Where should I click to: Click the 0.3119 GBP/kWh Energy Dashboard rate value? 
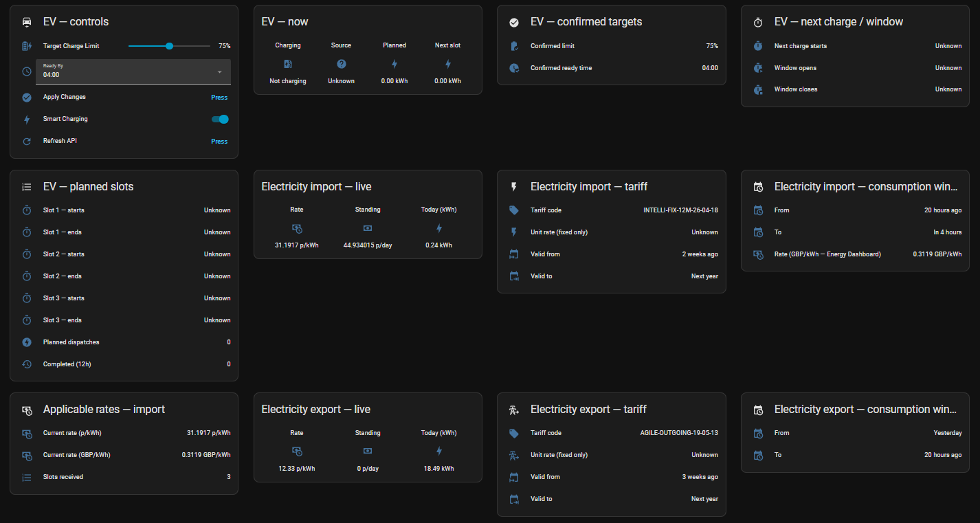[937, 254]
